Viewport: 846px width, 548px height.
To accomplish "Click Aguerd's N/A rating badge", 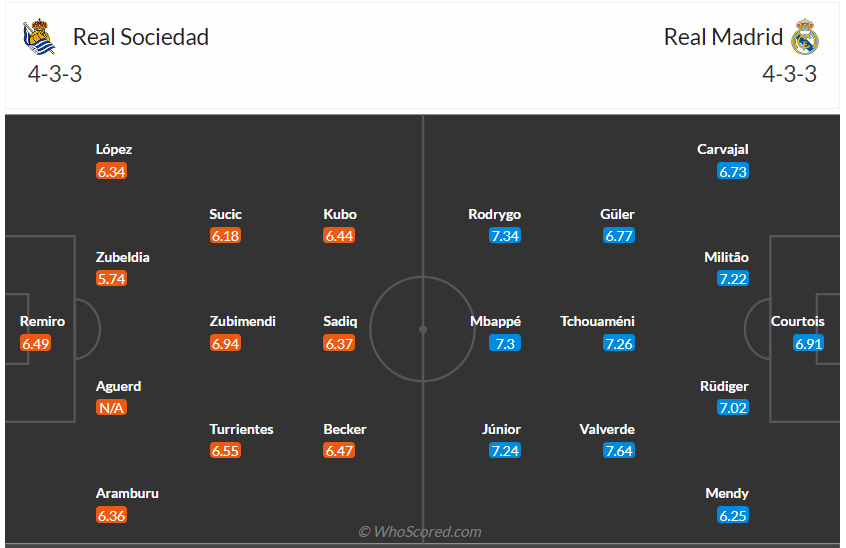I will click(111, 408).
